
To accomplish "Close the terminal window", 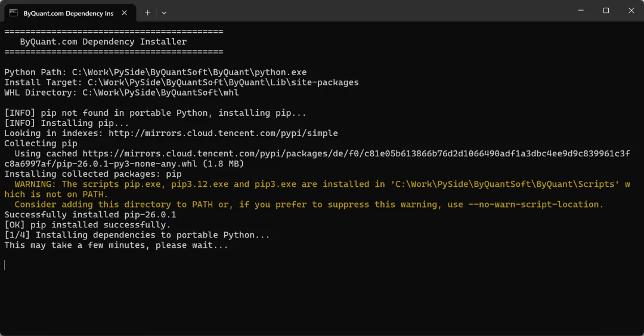I will pyautogui.click(x=631, y=11).
